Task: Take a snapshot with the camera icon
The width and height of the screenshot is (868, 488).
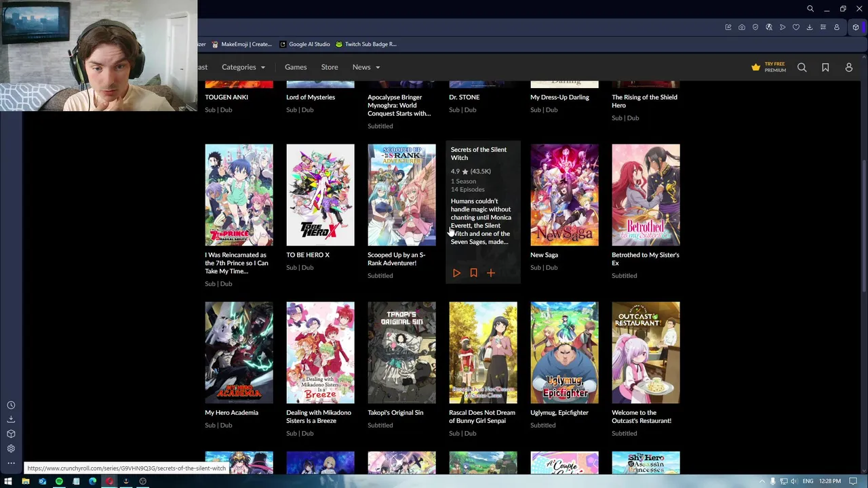Action: (x=742, y=27)
